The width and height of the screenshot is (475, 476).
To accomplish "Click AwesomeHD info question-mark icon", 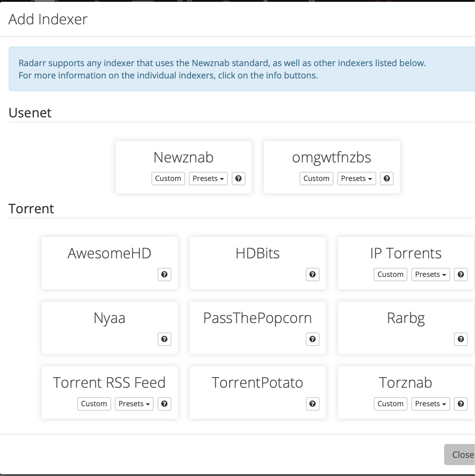I will click(165, 274).
